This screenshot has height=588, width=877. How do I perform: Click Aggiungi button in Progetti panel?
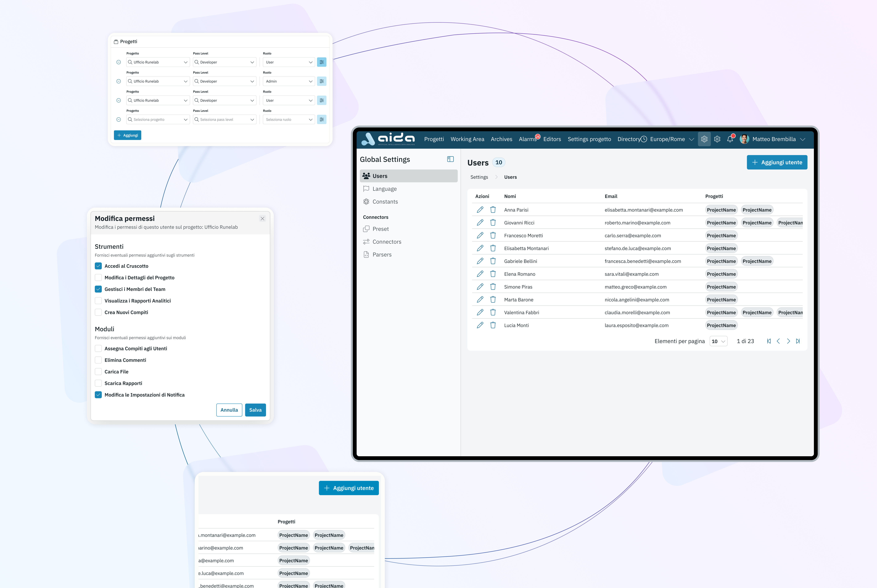tap(128, 135)
